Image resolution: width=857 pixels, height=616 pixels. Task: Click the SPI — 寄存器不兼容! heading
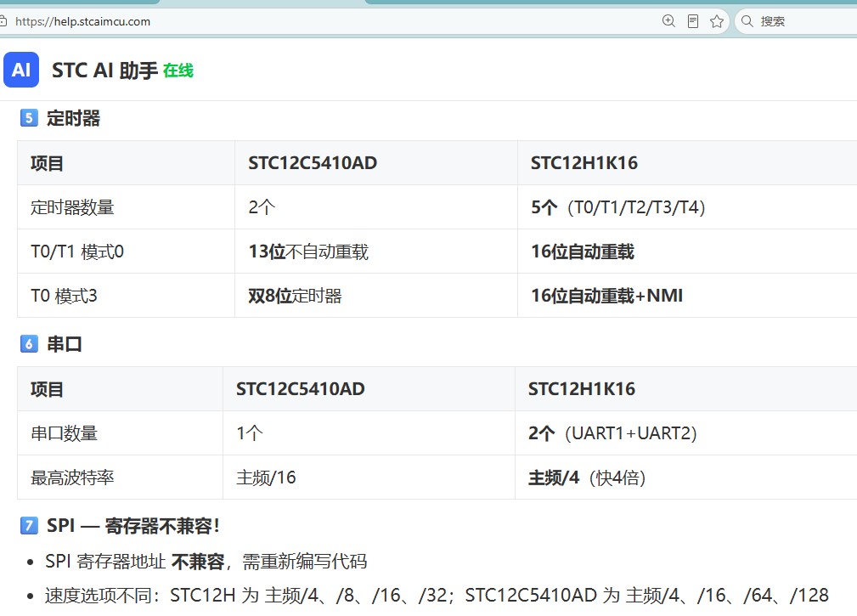pos(133,526)
